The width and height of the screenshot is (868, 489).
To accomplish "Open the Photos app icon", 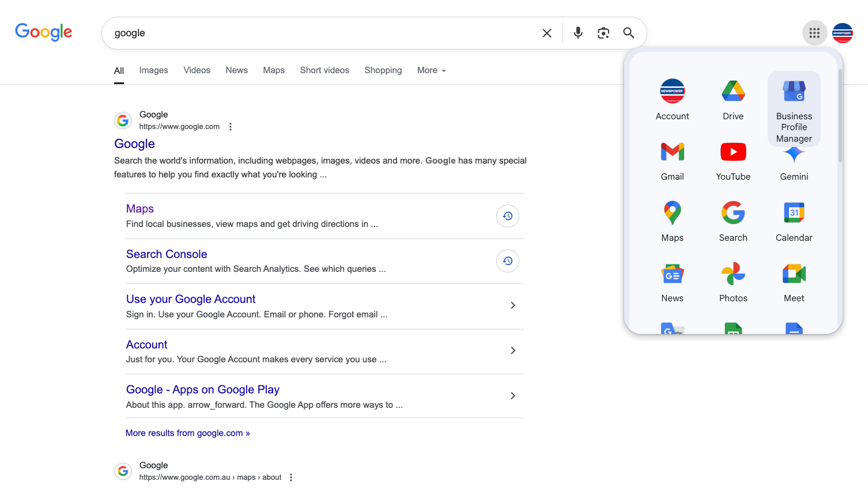I will coord(733,282).
